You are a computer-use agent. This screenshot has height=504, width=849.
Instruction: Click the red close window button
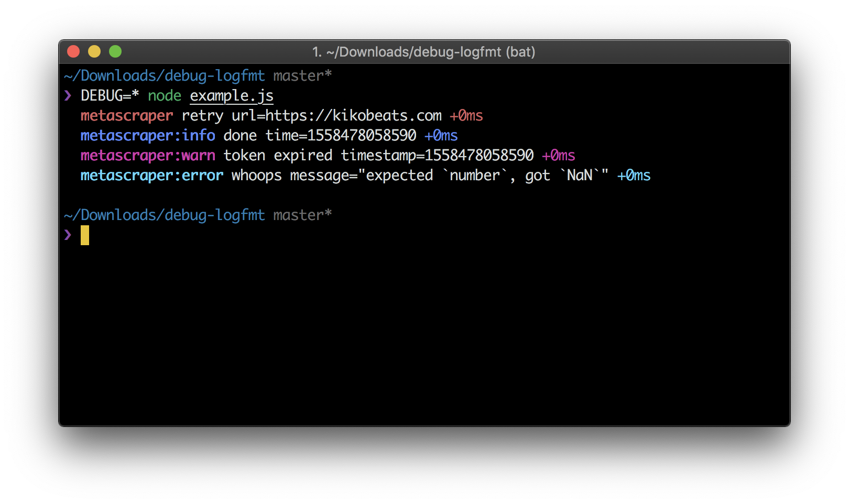click(x=73, y=51)
